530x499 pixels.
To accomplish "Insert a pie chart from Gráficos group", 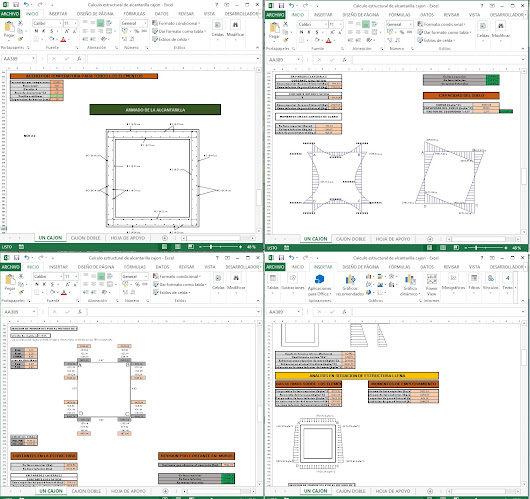I will click(369, 292).
